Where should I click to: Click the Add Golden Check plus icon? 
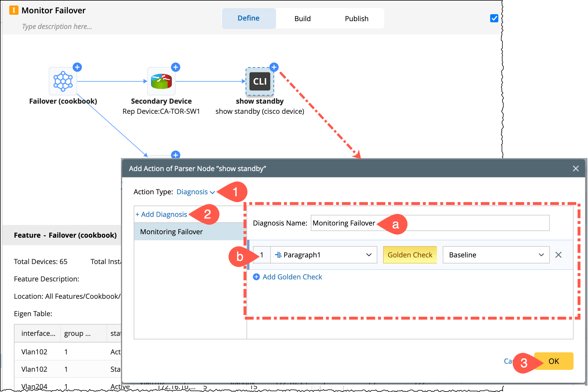[x=256, y=277]
